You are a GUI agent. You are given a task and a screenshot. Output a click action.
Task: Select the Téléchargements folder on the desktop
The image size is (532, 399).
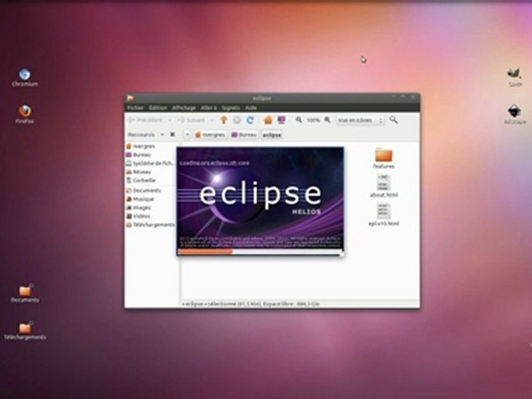(x=24, y=331)
